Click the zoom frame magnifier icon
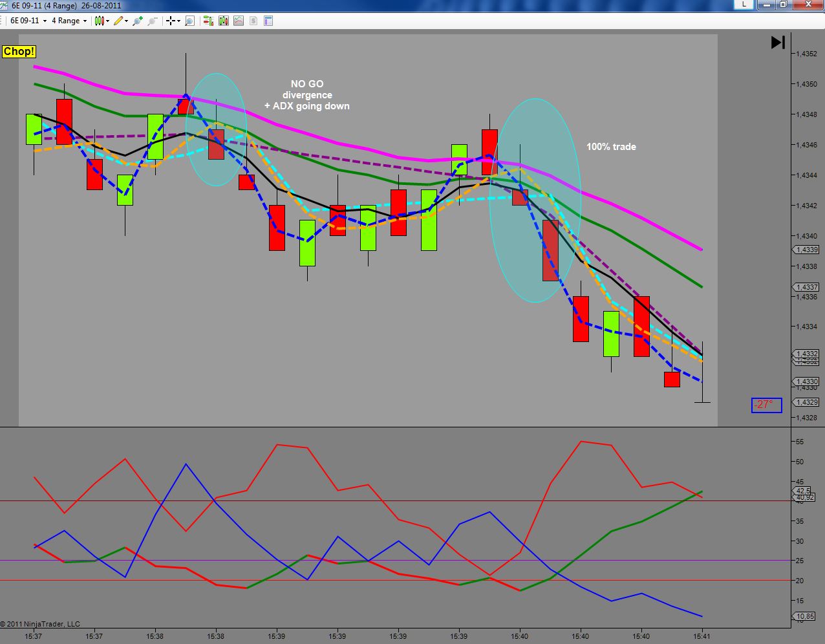Image resolution: width=825 pixels, height=644 pixels. coord(189,21)
